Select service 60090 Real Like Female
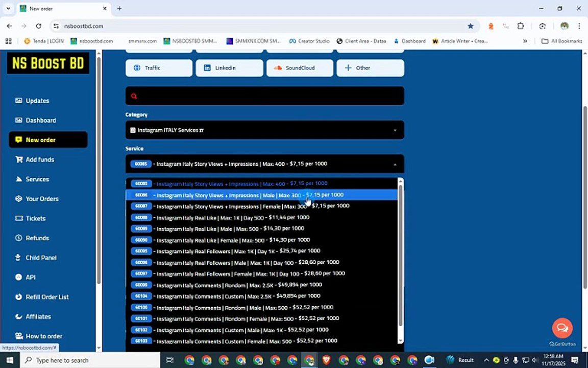 (261, 240)
